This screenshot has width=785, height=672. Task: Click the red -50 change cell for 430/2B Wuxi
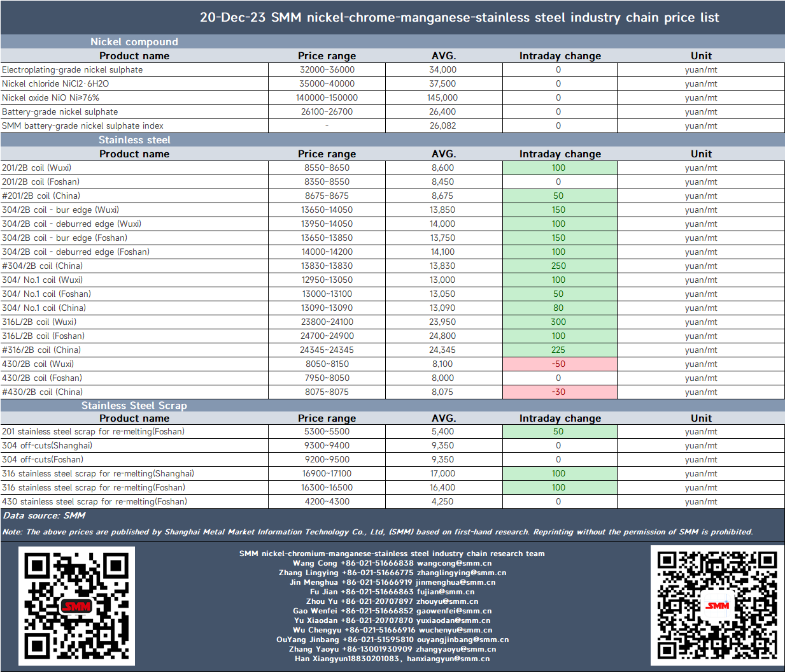pos(560,364)
